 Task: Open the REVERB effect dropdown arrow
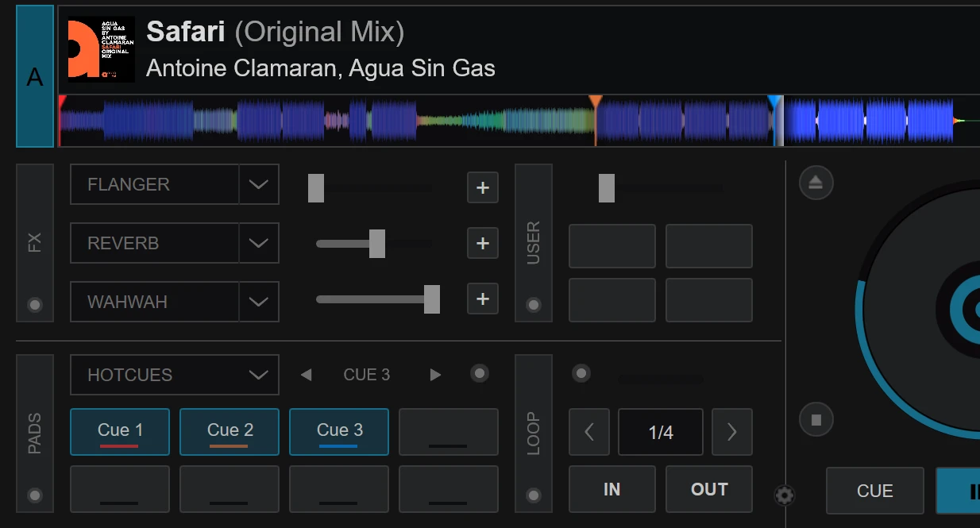tap(259, 243)
